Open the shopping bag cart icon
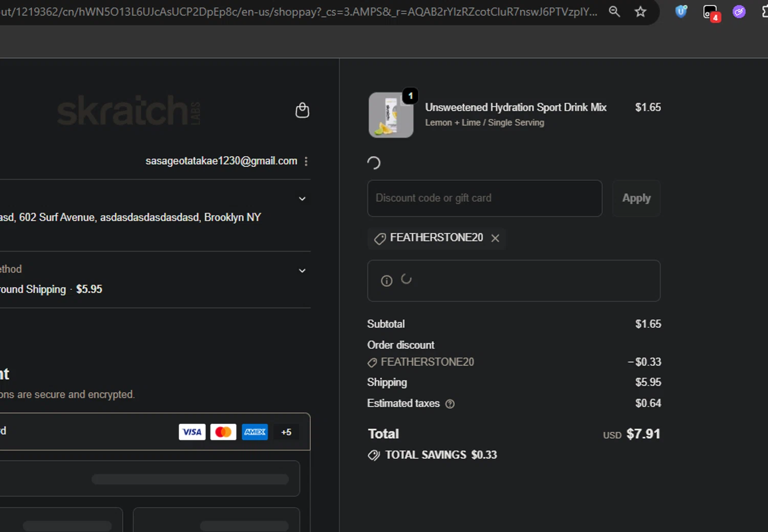 pos(302,110)
